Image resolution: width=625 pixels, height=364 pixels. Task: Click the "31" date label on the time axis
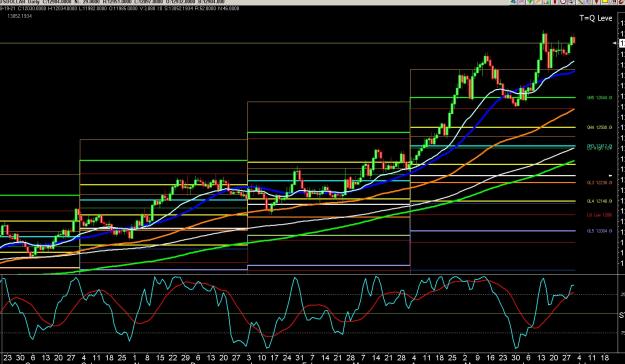299,358
